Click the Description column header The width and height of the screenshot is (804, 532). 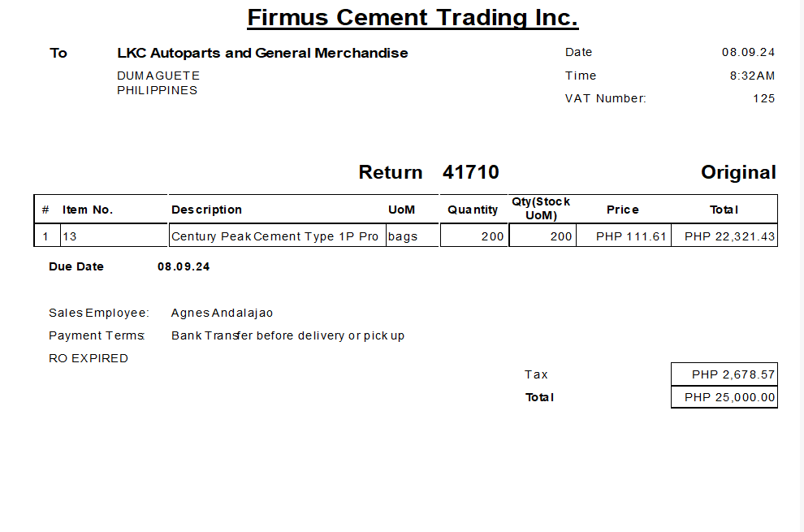[206, 210]
